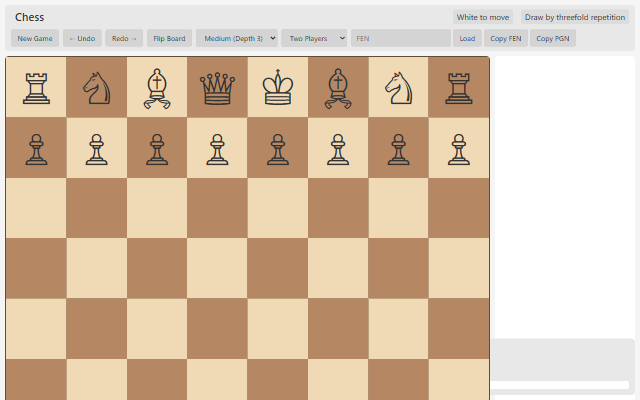The width and height of the screenshot is (640, 400).
Task: Flip the board orientation
Action: [x=169, y=38]
